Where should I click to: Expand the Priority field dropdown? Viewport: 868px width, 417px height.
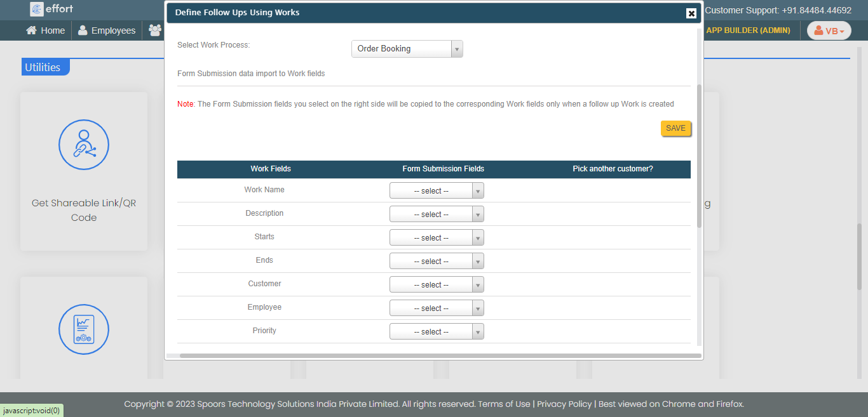click(437, 332)
